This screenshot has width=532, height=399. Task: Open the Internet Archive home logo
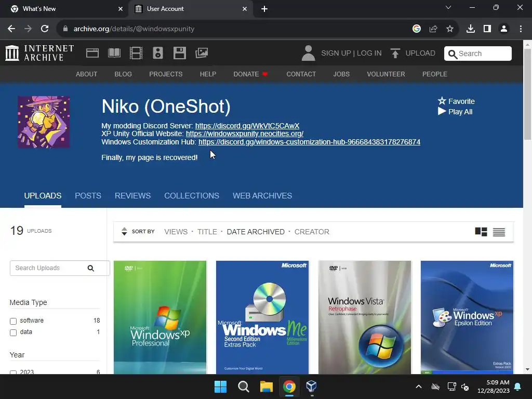click(x=39, y=54)
